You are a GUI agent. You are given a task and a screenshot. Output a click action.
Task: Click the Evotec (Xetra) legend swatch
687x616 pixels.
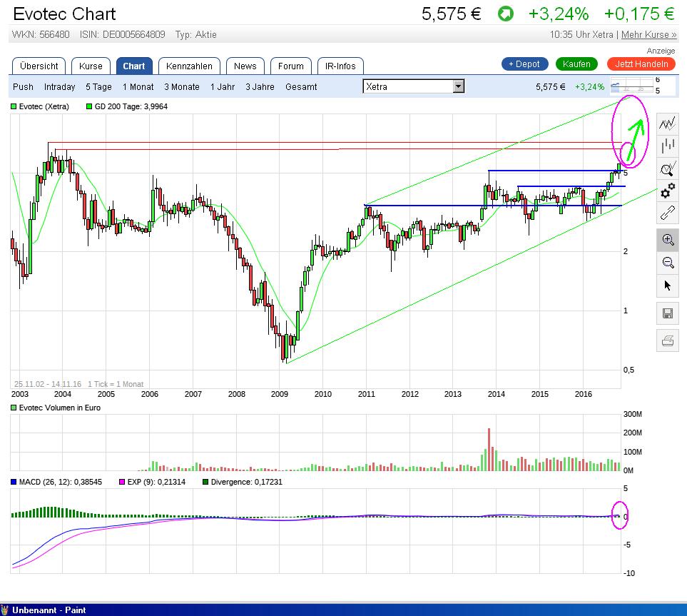coord(14,106)
